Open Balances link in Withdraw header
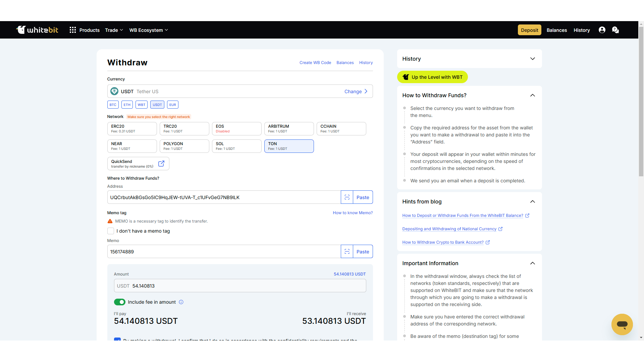Image resolution: width=644 pixels, height=362 pixels. (x=345, y=63)
